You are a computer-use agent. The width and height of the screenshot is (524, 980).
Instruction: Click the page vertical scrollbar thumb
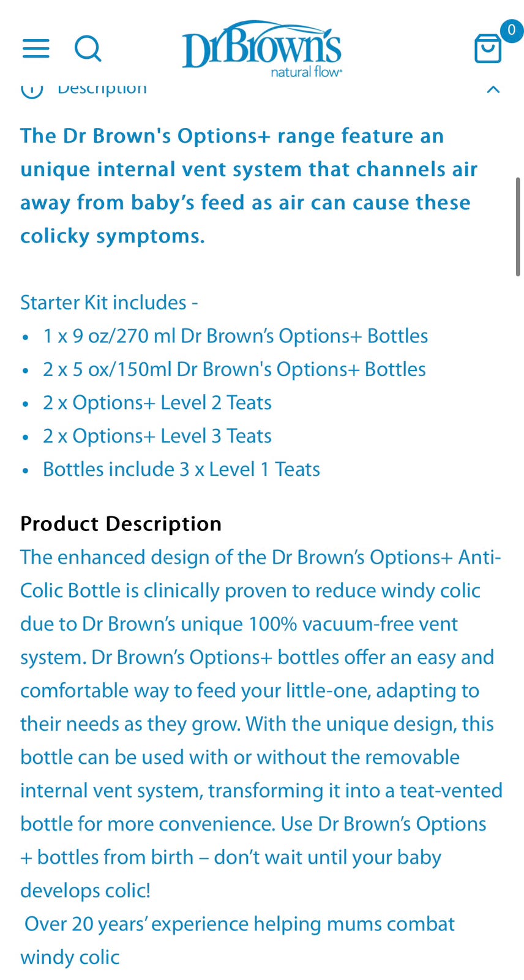[x=518, y=227]
